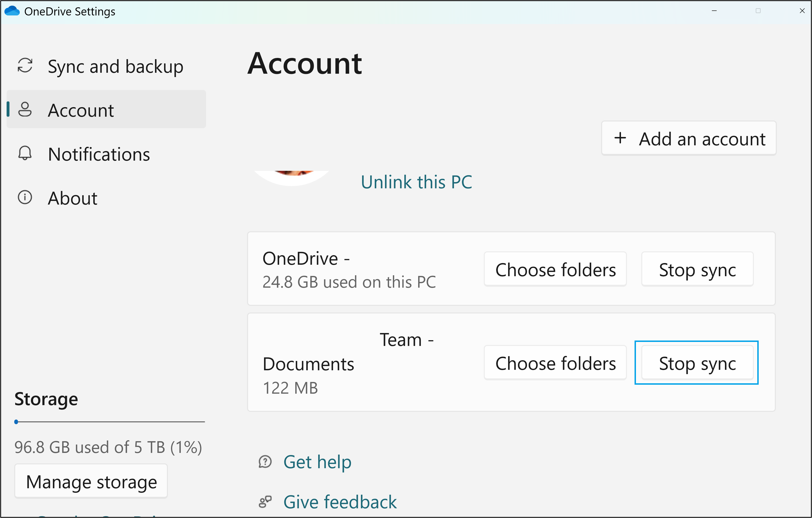Stop sync for the OneDrive 24.8 GB library
This screenshot has width=812, height=518.
coord(697,269)
